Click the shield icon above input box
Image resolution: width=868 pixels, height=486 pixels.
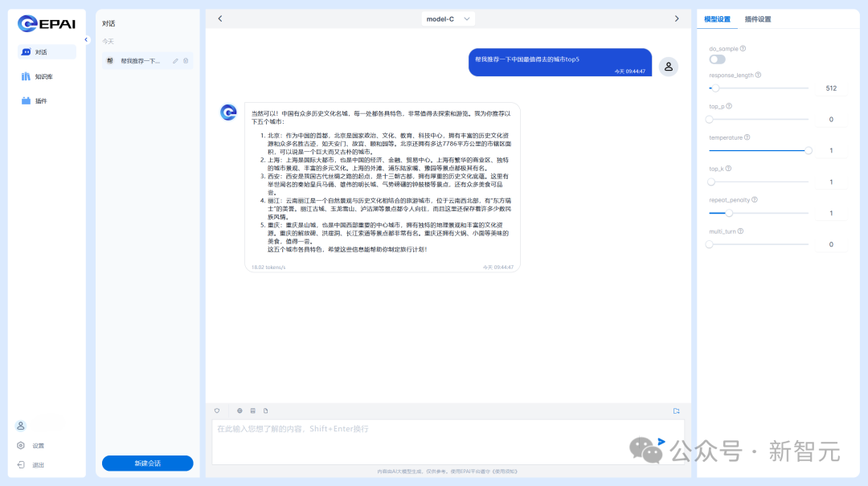point(217,410)
